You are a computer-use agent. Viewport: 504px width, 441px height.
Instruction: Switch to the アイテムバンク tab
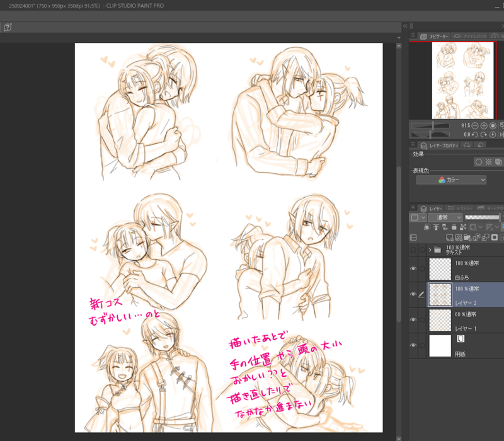tap(470, 37)
